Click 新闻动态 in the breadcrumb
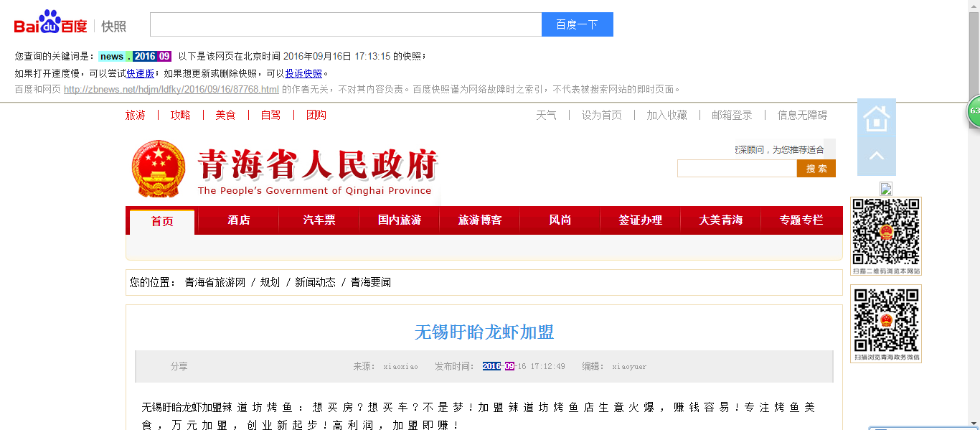The width and height of the screenshot is (980, 430). click(316, 282)
